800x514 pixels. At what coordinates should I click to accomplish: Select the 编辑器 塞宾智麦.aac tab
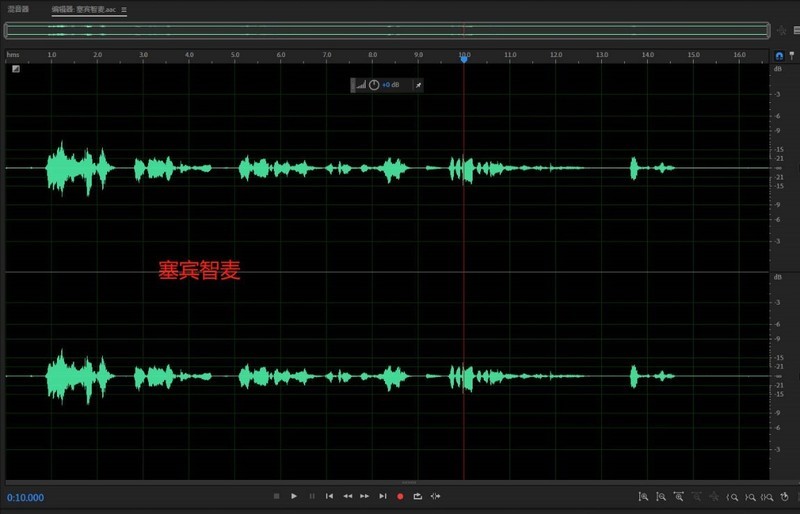[84, 9]
